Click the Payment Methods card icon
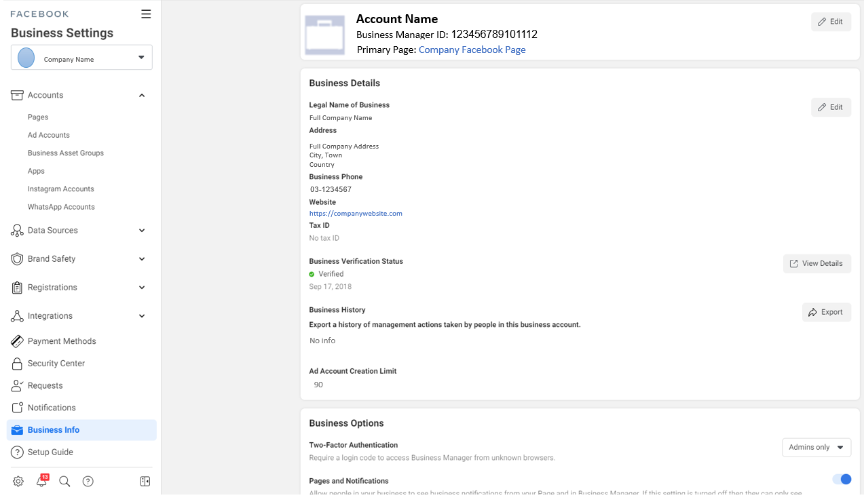 (17, 341)
